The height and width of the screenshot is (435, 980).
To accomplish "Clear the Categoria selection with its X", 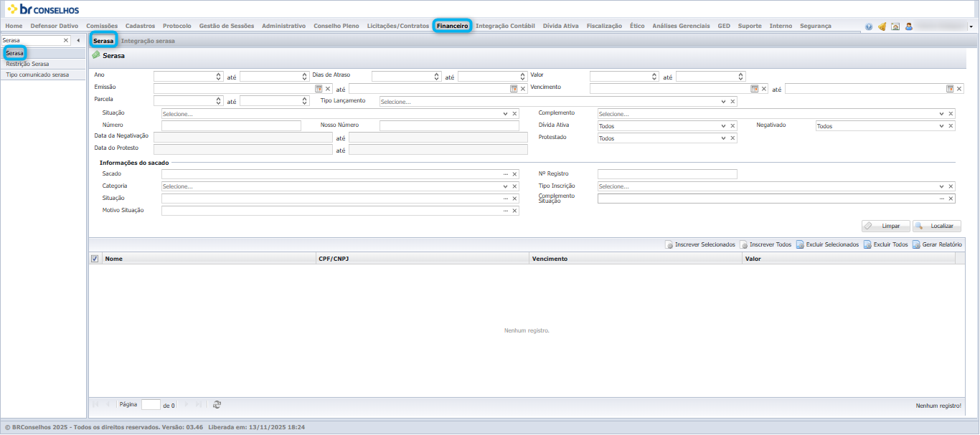I will tap(514, 186).
